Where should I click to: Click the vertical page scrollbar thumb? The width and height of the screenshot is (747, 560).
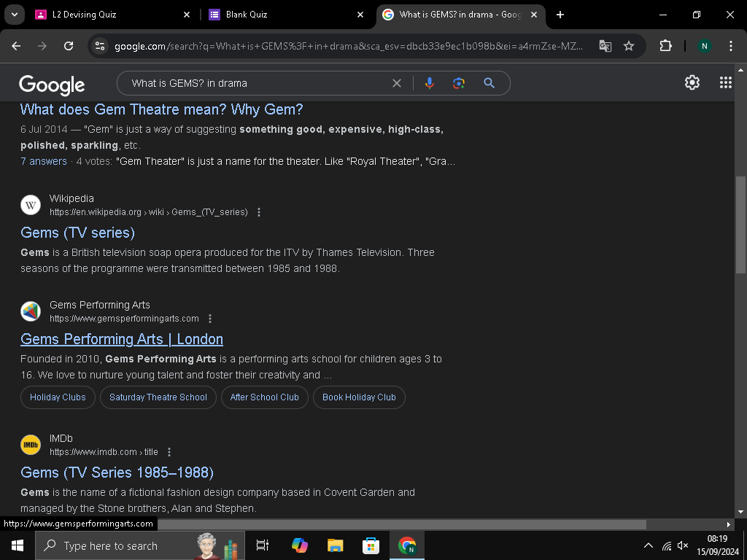click(x=740, y=225)
